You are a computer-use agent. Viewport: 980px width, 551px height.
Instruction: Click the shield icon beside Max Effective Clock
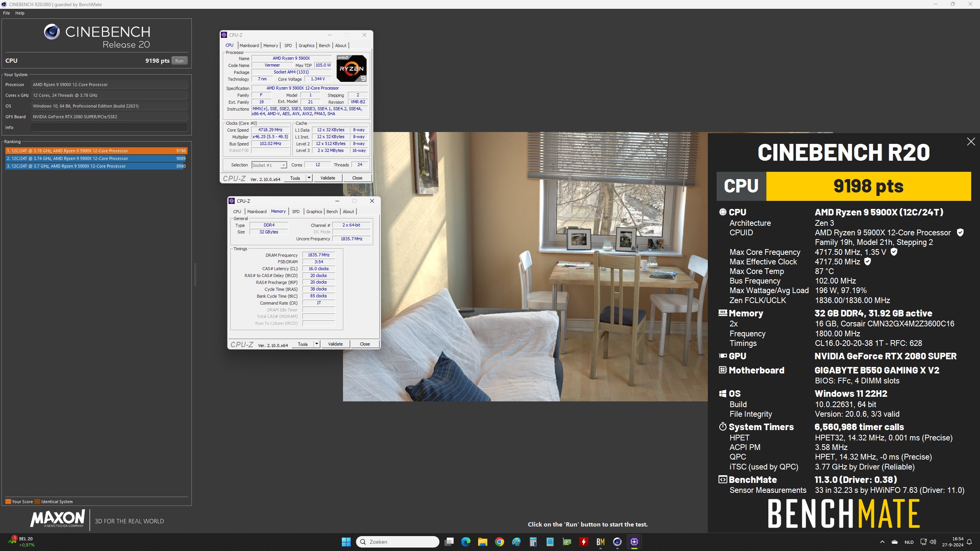coord(868,261)
